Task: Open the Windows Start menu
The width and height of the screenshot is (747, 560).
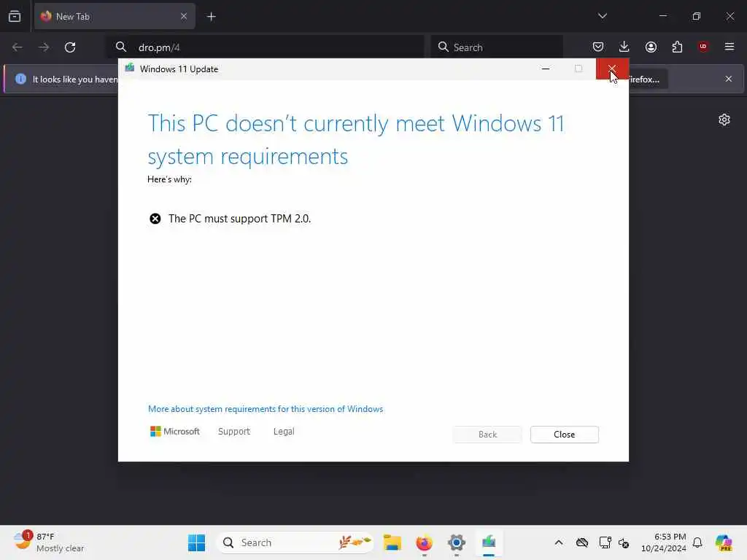Action: [x=196, y=542]
